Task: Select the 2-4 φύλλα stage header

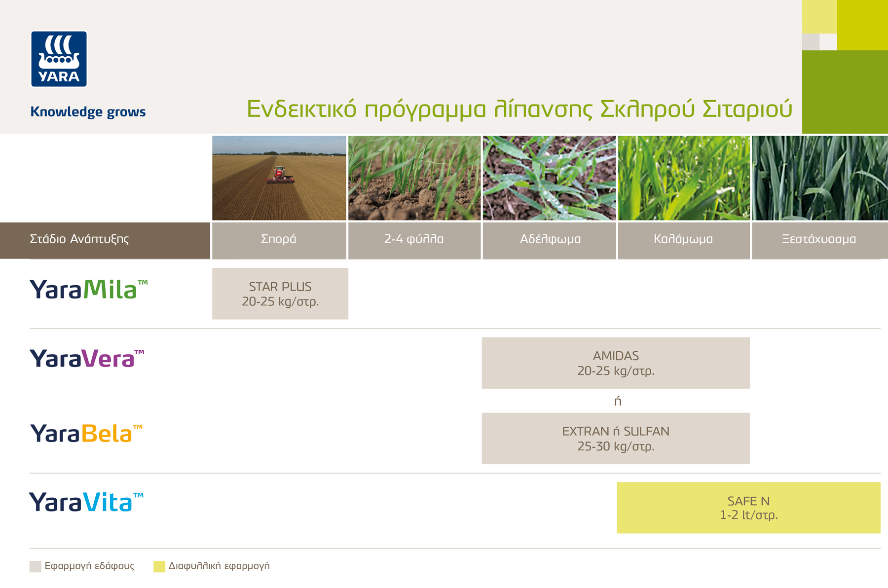Action: coord(414,240)
